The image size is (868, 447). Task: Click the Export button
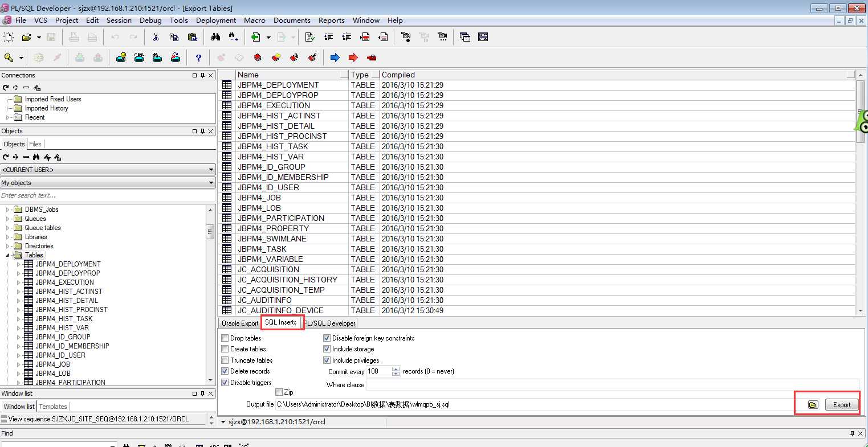click(x=842, y=405)
